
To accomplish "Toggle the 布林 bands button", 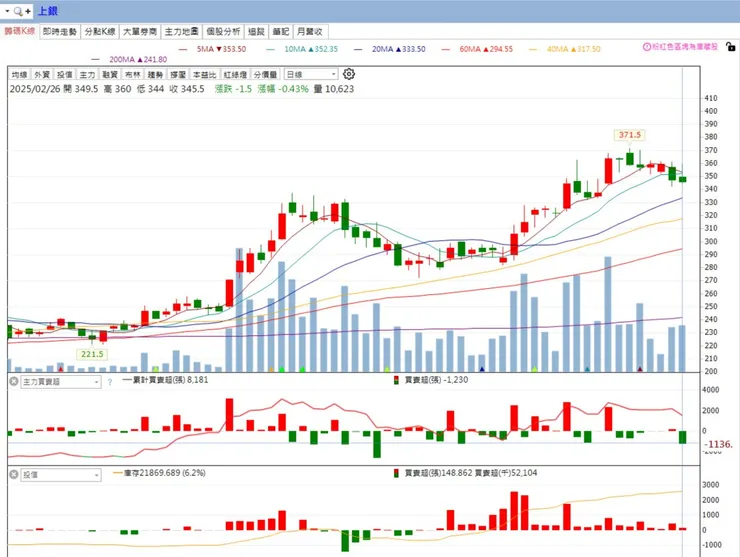I will click(x=133, y=75).
